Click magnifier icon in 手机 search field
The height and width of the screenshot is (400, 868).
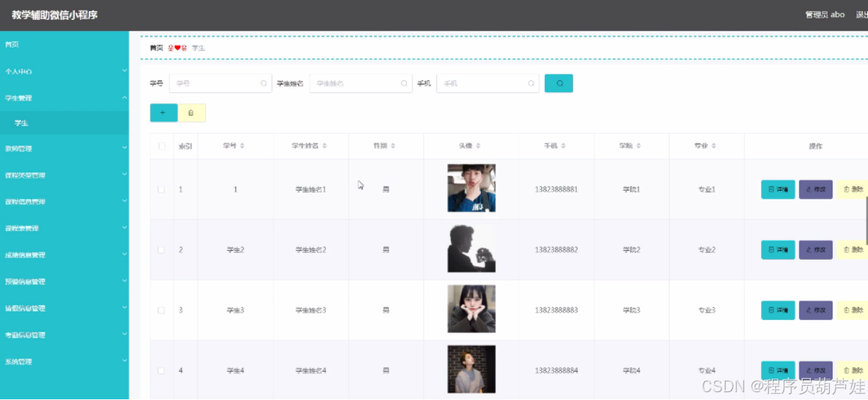point(531,84)
